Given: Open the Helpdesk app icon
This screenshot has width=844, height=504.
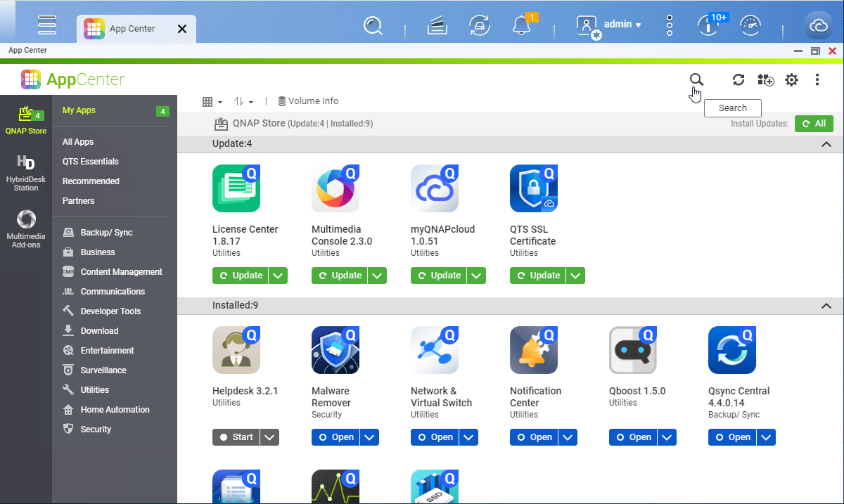Looking at the screenshot, I should [236, 350].
